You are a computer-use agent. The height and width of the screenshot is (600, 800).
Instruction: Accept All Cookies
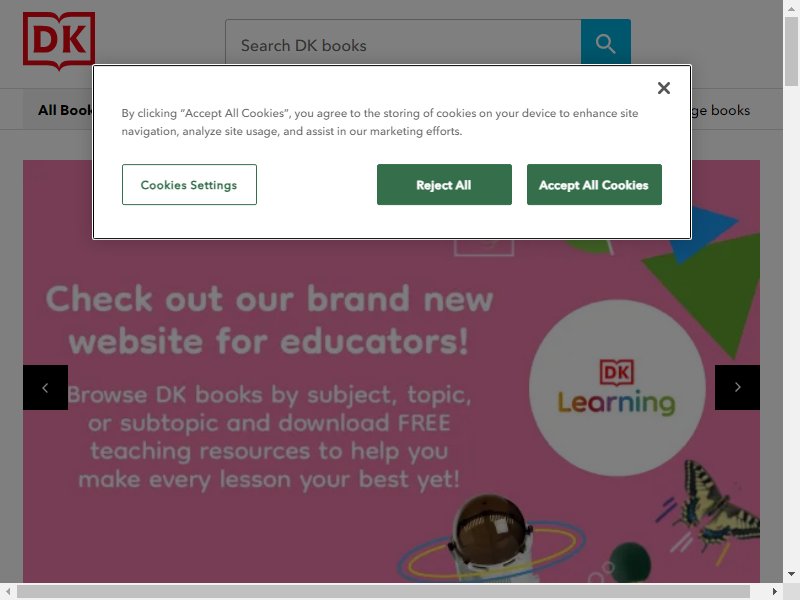click(594, 185)
